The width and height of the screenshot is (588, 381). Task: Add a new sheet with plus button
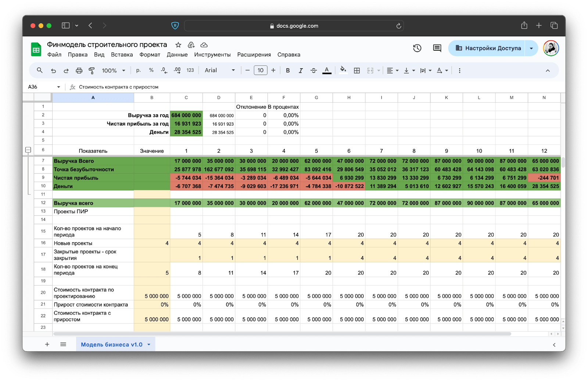(x=47, y=344)
